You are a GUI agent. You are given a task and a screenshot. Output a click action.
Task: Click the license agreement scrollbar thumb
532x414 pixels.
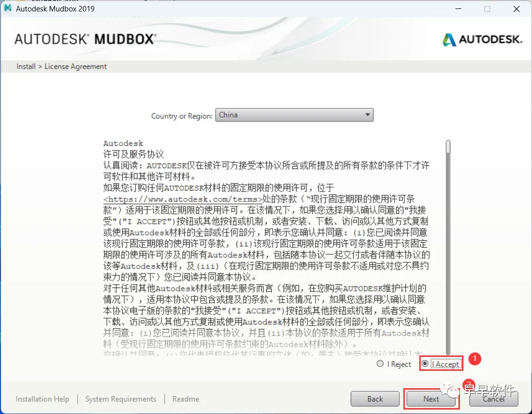[x=448, y=147]
